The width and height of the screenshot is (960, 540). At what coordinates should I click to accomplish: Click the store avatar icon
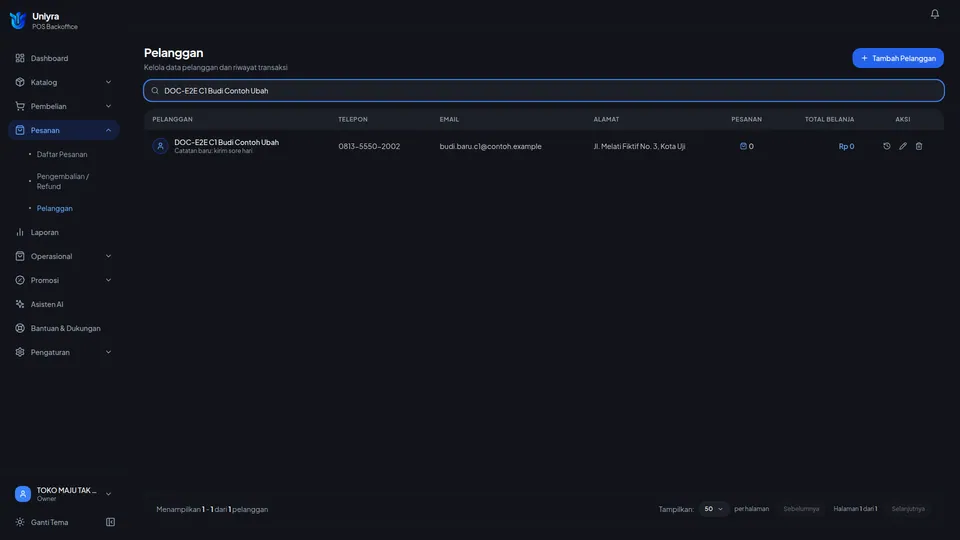click(23, 493)
